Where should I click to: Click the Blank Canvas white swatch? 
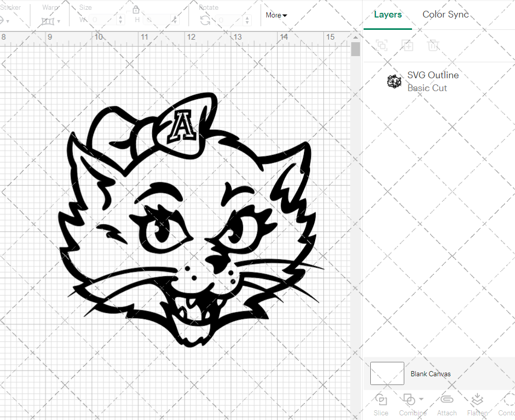387,373
